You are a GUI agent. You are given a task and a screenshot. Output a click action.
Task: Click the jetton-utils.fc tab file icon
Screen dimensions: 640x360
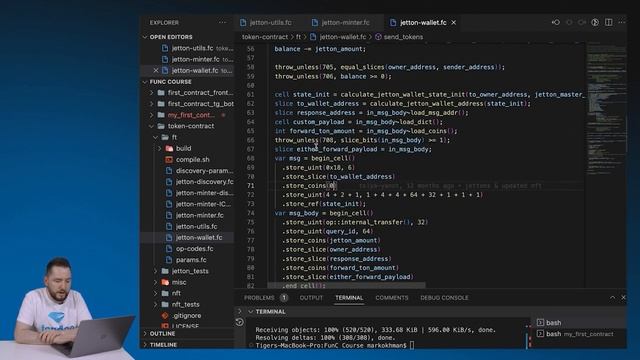243,22
